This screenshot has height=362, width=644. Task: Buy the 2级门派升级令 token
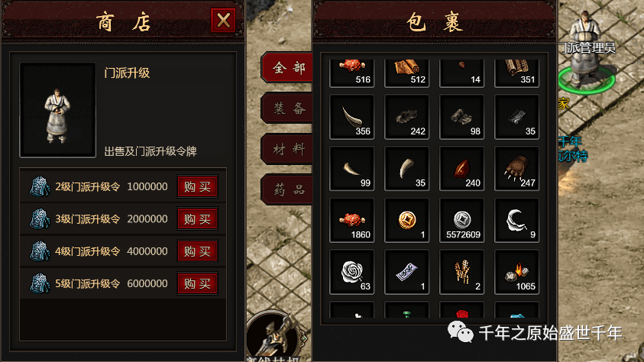pos(198,187)
